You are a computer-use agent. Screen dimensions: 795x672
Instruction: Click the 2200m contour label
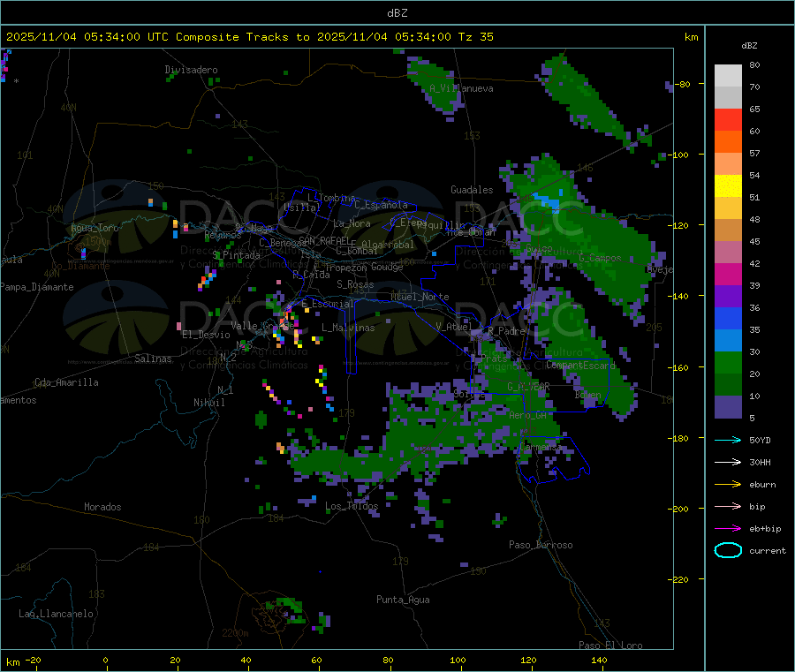[235, 633]
